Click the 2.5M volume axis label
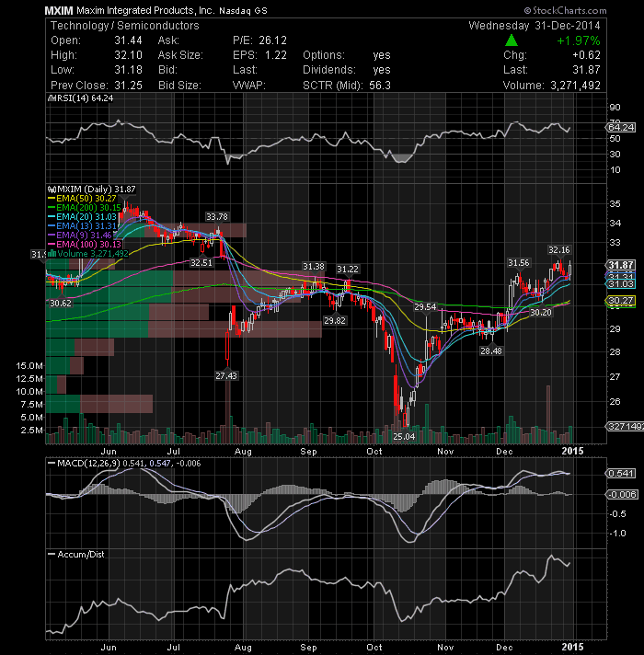The image size is (644, 655). [32, 431]
